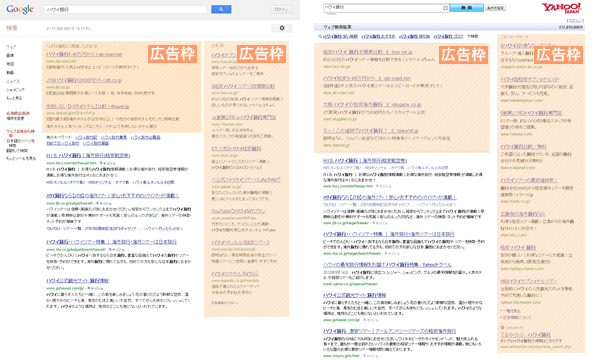Click the blue magnifier search button on Google
This screenshot has height=360, width=600.
coord(221,9)
